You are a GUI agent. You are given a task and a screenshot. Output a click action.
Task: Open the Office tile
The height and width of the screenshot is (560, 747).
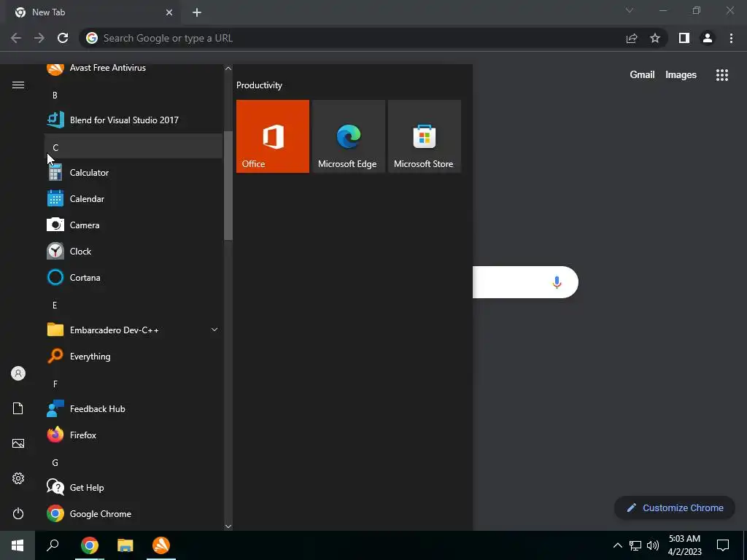pyautogui.click(x=273, y=136)
